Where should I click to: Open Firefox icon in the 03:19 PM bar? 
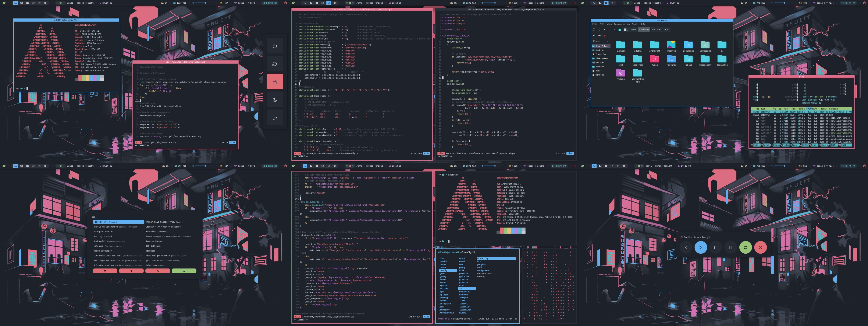point(22,3)
